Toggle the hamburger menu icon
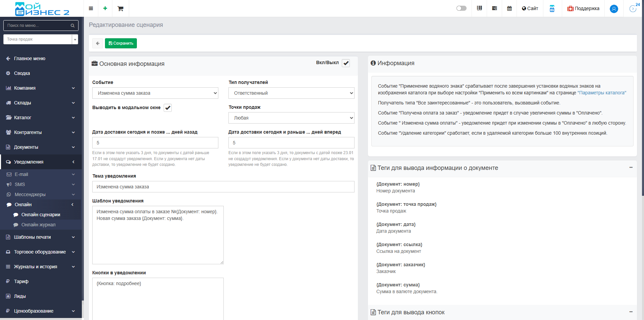The width and height of the screenshot is (644, 320). tap(91, 8)
